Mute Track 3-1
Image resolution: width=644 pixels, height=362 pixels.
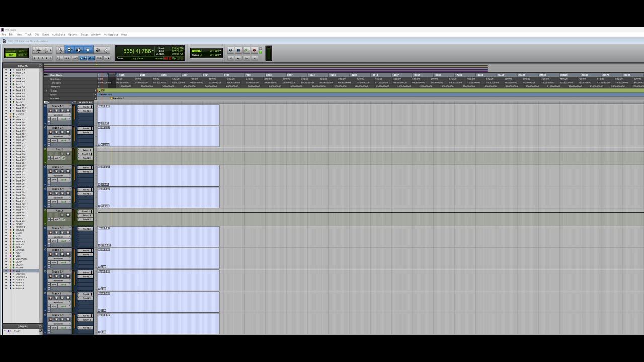[x=68, y=171]
